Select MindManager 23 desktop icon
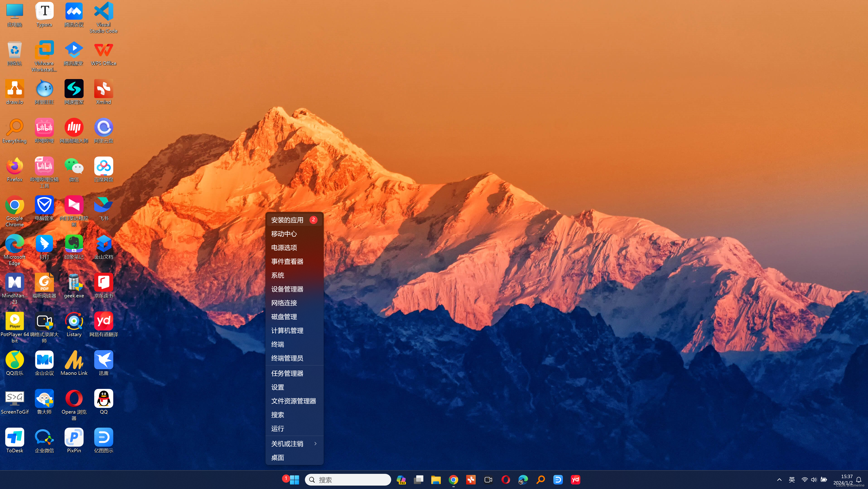The image size is (868, 489). (x=14, y=289)
